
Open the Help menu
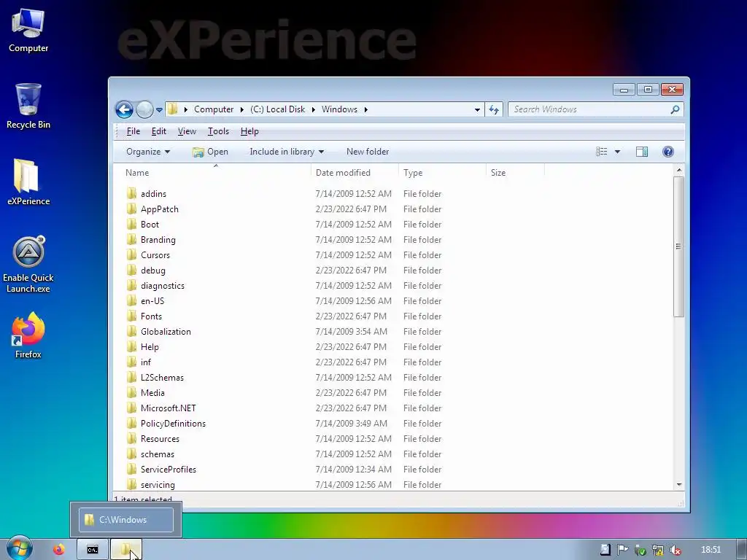coord(249,131)
